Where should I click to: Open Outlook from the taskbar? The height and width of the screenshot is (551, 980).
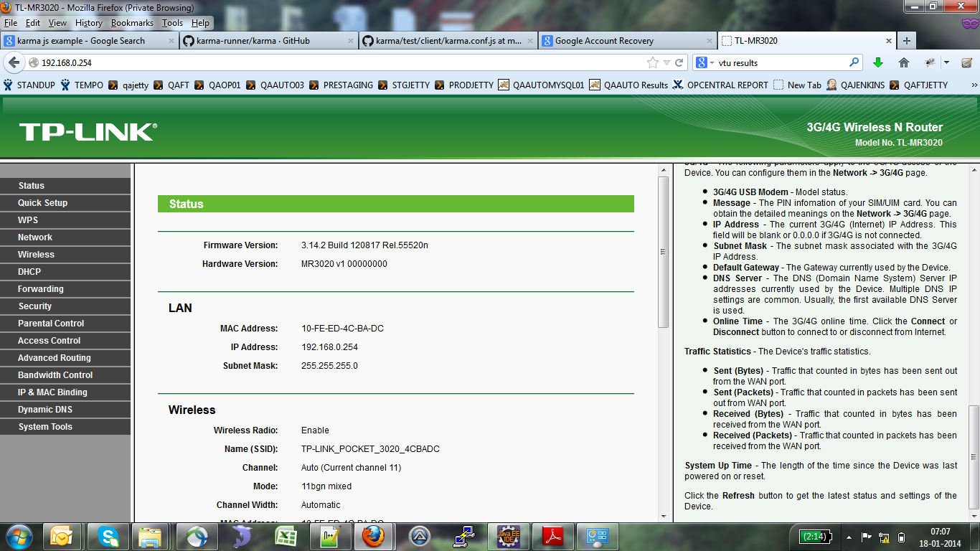pyautogui.click(x=62, y=537)
